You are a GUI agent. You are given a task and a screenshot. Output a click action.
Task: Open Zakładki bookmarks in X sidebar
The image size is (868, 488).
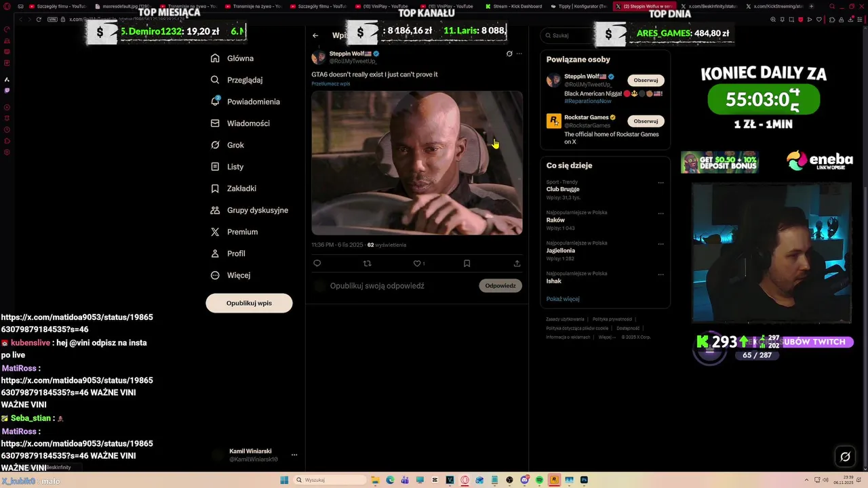click(233, 188)
